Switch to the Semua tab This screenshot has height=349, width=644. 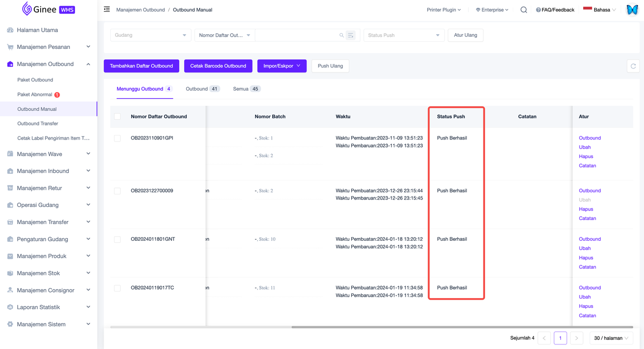(x=246, y=89)
